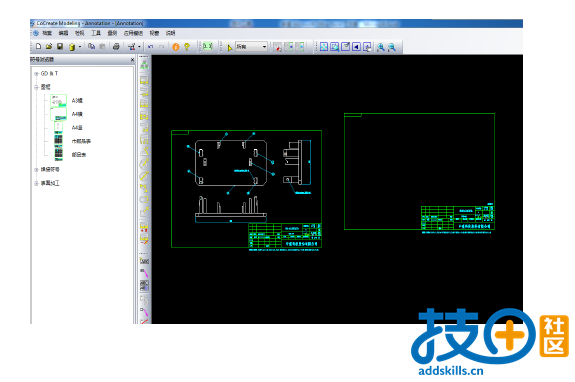Viewport: 575px width, 382px height.
Task: Save drawing using the floppy disk icon
Action: click(60, 47)
